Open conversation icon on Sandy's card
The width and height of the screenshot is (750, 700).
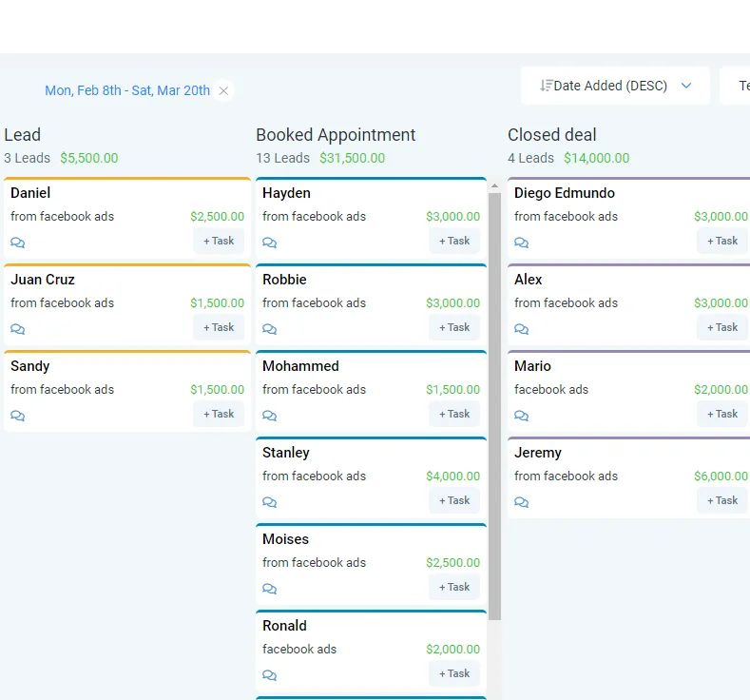tap(18, 416)
